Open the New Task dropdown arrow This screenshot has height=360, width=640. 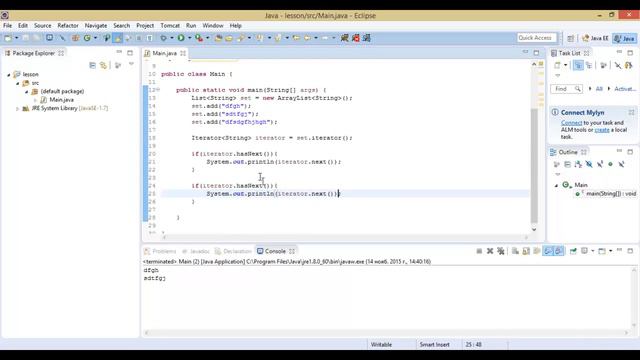tap(566, 65)
